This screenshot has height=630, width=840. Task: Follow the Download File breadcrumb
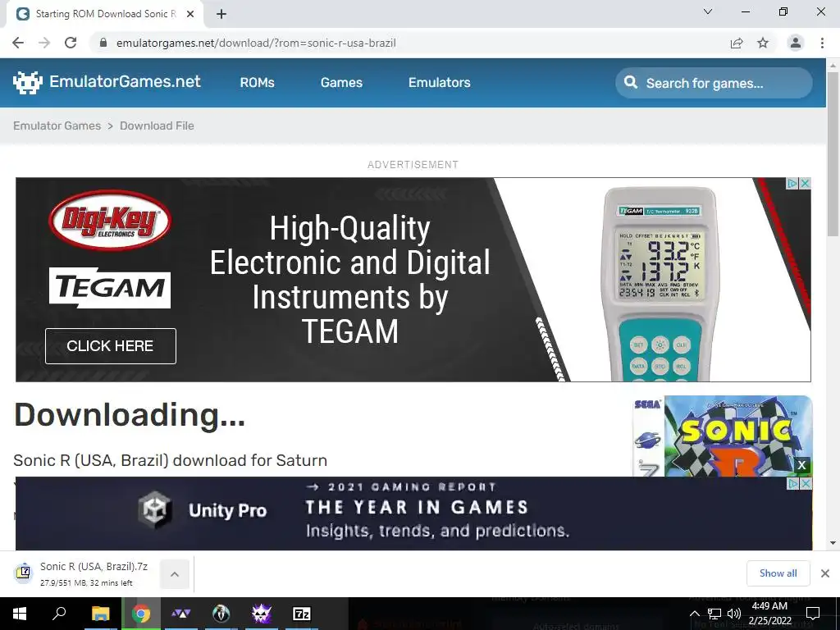coord(157,126)
